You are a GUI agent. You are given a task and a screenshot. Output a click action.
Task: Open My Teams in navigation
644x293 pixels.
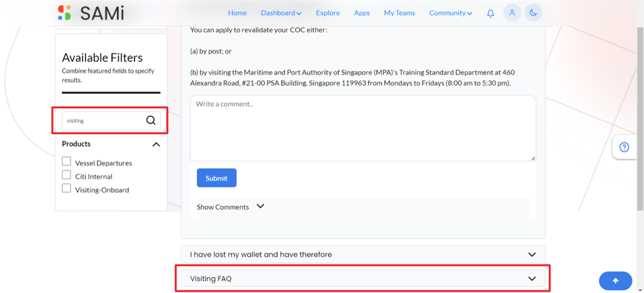coord(399,13)
